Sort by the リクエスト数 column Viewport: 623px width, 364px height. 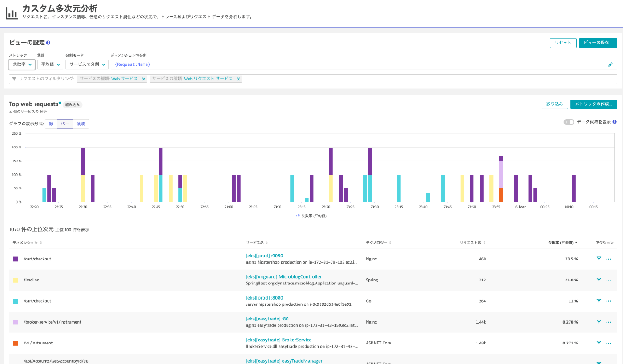(473, 243)
